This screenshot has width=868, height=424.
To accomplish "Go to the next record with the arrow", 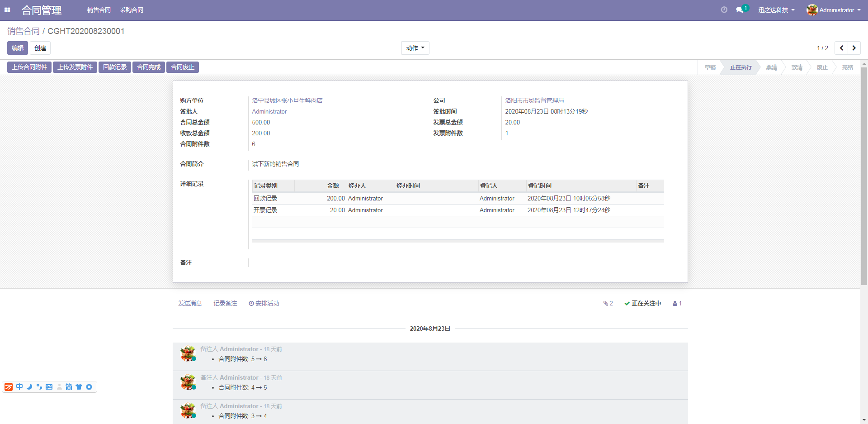I will click(x=854, y=48).
